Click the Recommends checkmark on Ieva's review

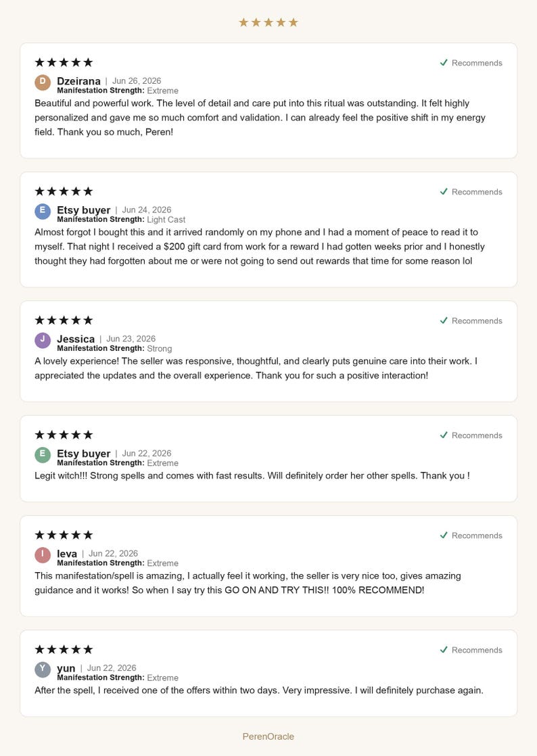click(444, 535)
